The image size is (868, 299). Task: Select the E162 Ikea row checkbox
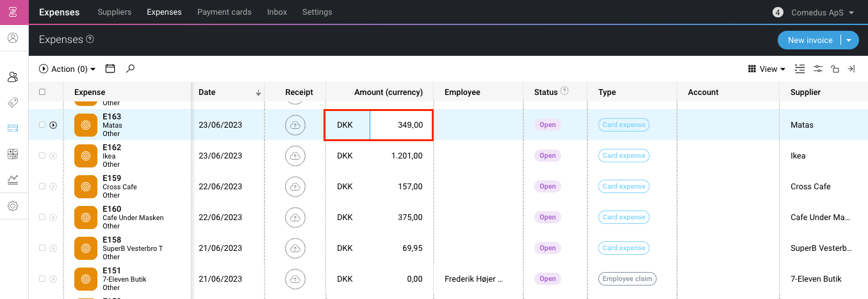click(x=42, y=156)
